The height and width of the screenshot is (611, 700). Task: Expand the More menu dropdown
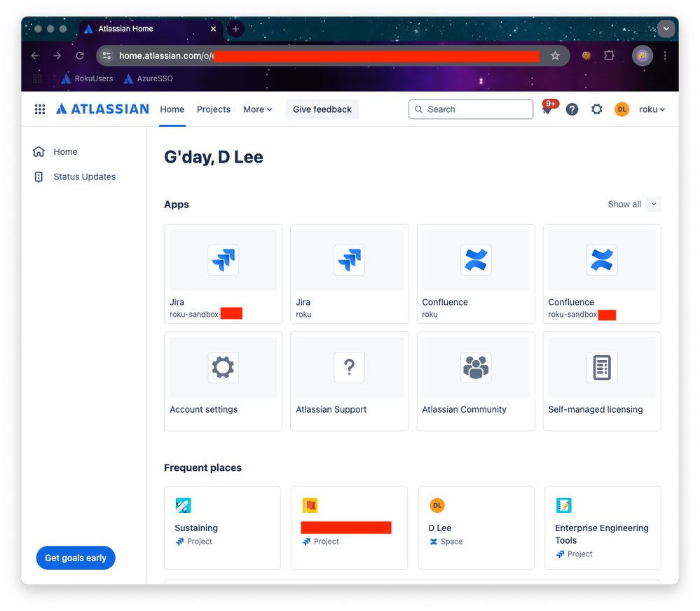tap(258, 109)
